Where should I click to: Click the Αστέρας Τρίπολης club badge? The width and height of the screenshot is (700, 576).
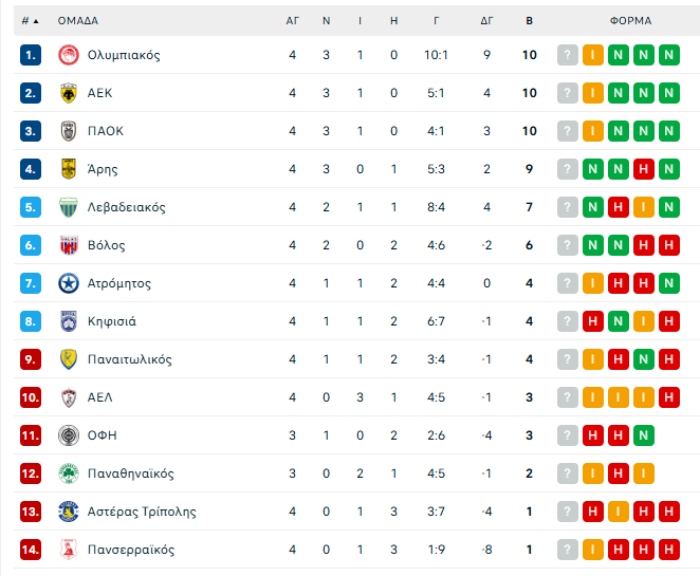pyautogui.click(x=69, y=512)
